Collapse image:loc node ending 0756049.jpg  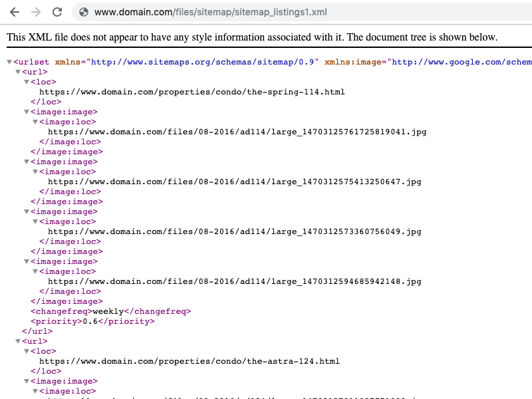pyautogui.click(x=35, y=222)
